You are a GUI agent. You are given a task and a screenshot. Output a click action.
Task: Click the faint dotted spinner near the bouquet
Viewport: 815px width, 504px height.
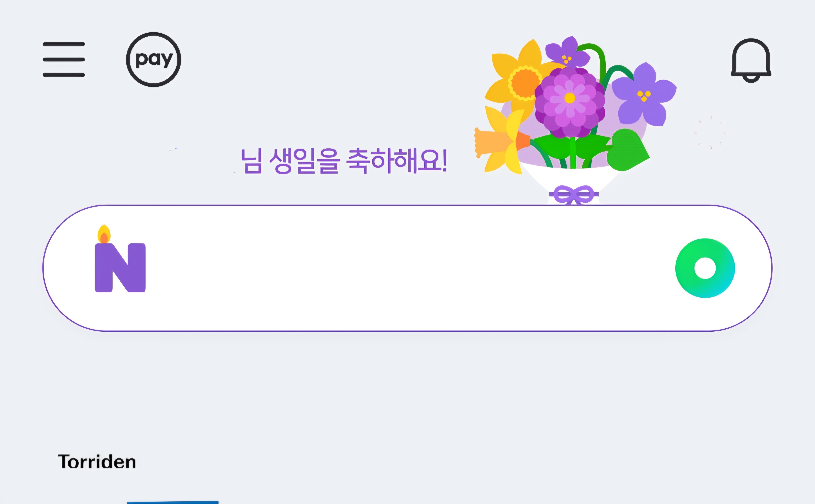click(x=711, y=133)
